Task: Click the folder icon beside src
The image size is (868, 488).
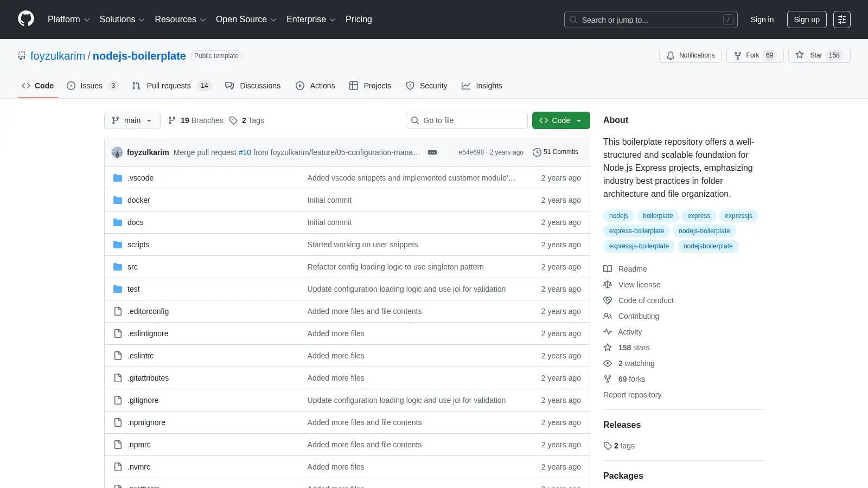Action: [x=118, y=267]
